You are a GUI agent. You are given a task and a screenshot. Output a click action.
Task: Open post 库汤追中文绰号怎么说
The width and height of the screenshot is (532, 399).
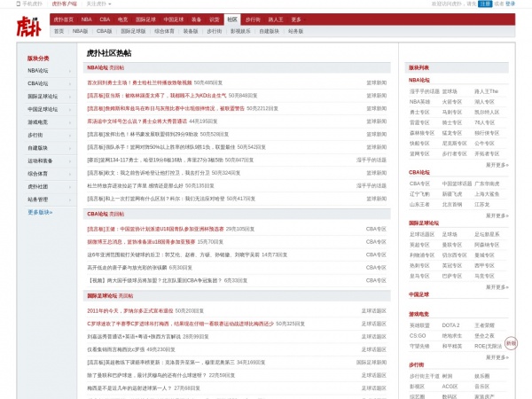(137, 121)
